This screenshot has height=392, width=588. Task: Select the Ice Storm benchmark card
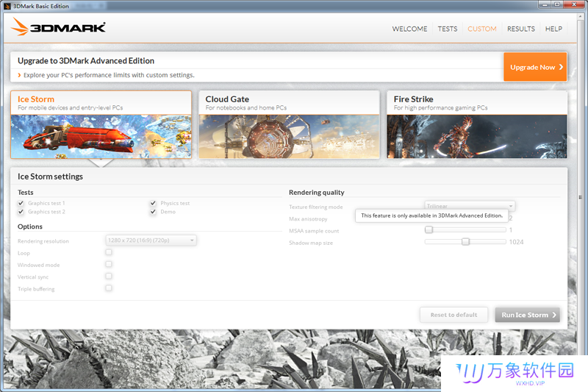[101, 124]
